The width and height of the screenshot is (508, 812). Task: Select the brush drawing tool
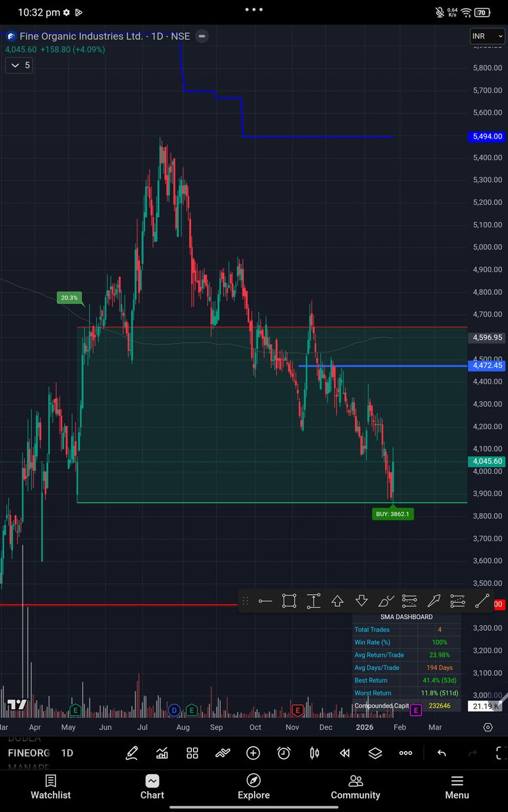[x=385, y=601]
